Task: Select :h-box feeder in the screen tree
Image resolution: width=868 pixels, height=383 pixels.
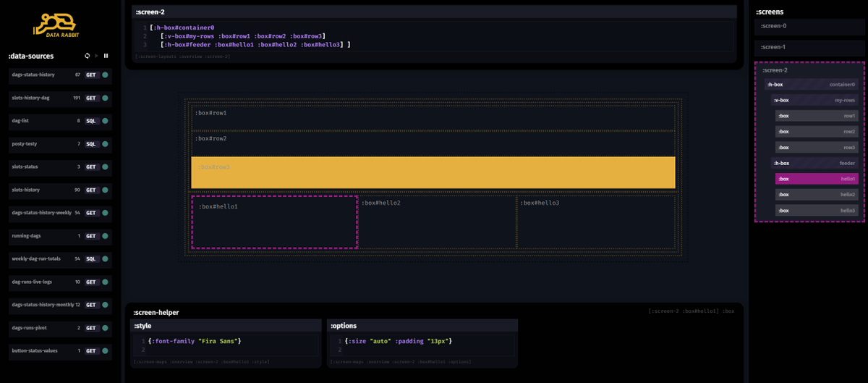Action: coord(815,163)
